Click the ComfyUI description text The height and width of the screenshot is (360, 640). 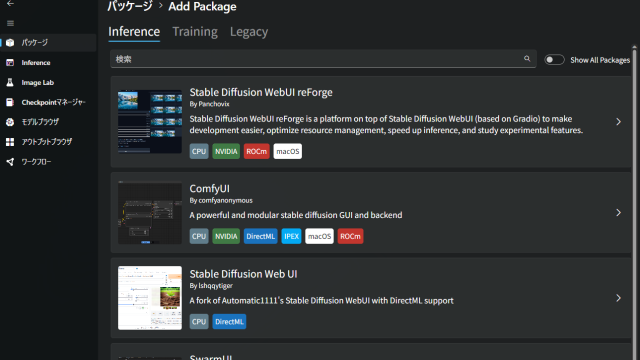(x=296, y=215)
